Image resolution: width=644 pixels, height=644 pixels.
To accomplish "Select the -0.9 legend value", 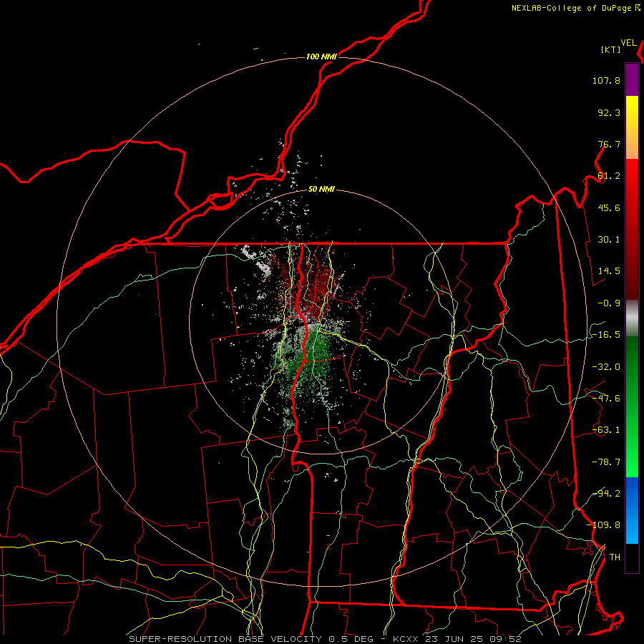I will point(609,303).
